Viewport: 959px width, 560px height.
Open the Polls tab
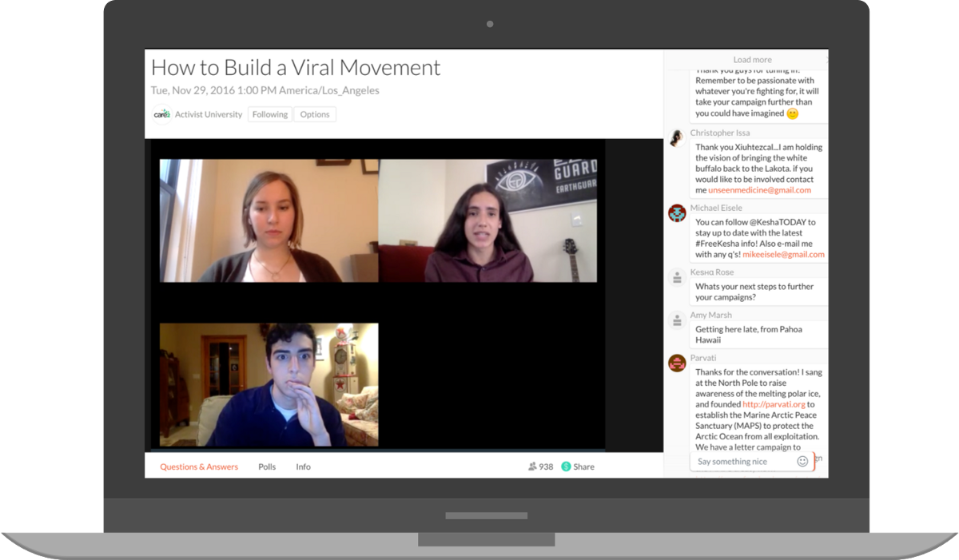(267, 467)
